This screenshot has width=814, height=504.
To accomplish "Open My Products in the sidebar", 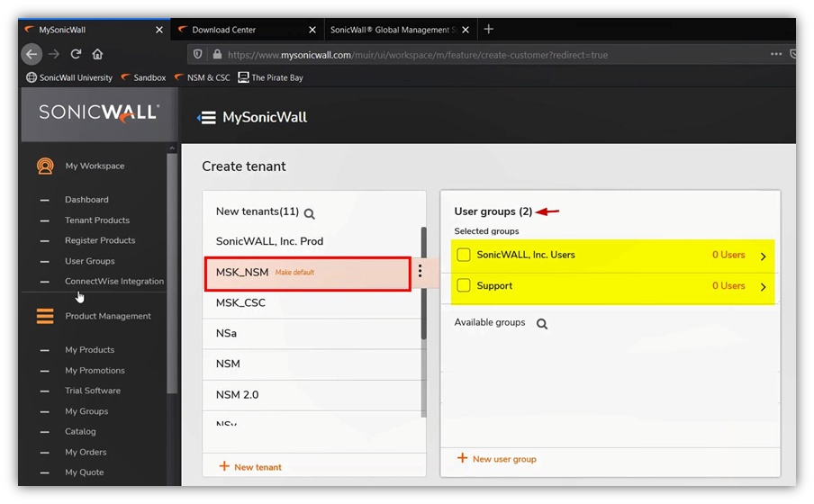I will coord(89,350).
